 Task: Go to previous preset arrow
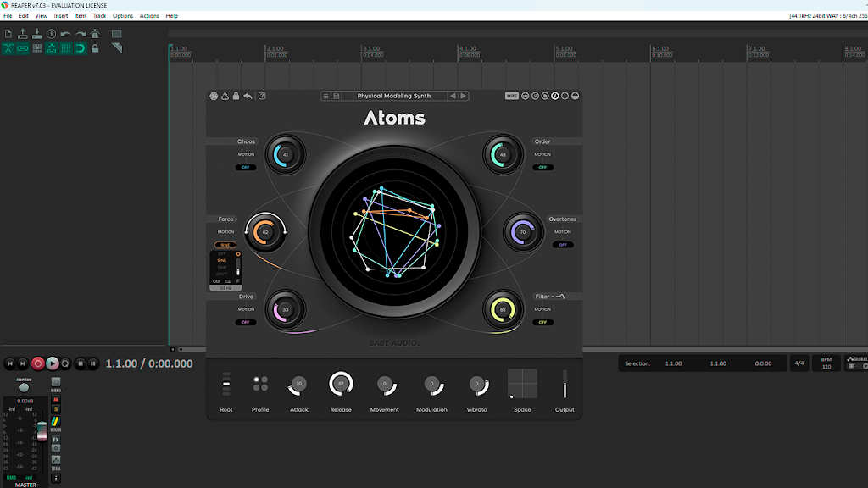(x=453, y=97)
